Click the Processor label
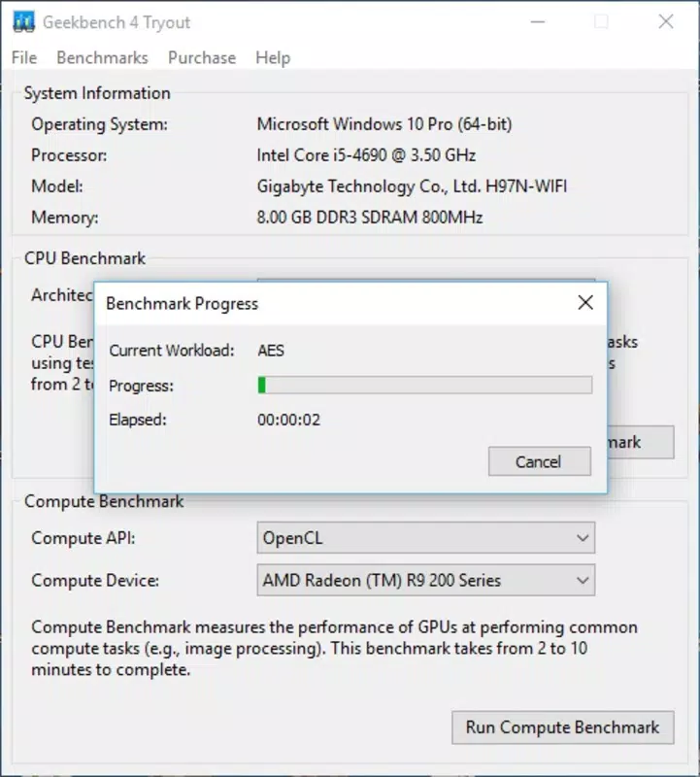 (x=69, y=155)
